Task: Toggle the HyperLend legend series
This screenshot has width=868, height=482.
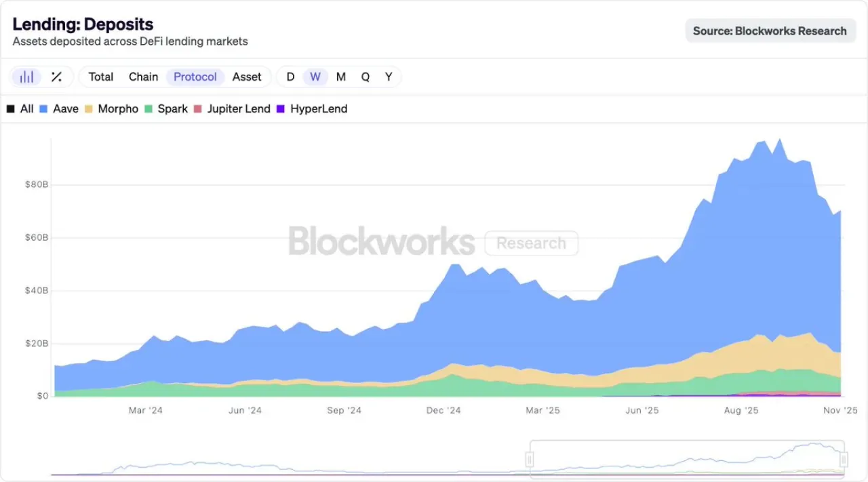Action: [312, 108]
